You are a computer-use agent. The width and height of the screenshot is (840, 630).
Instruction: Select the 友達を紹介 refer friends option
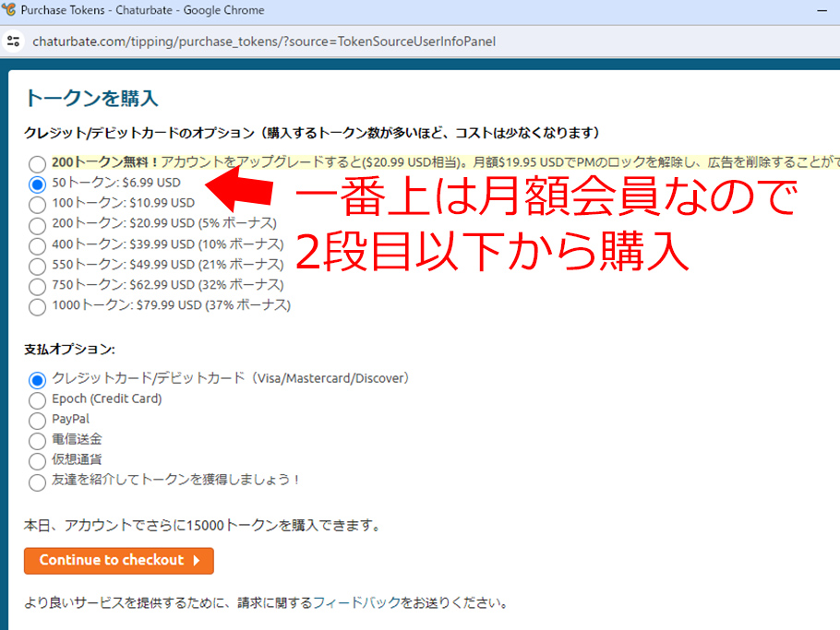click(x=37, y=481)
